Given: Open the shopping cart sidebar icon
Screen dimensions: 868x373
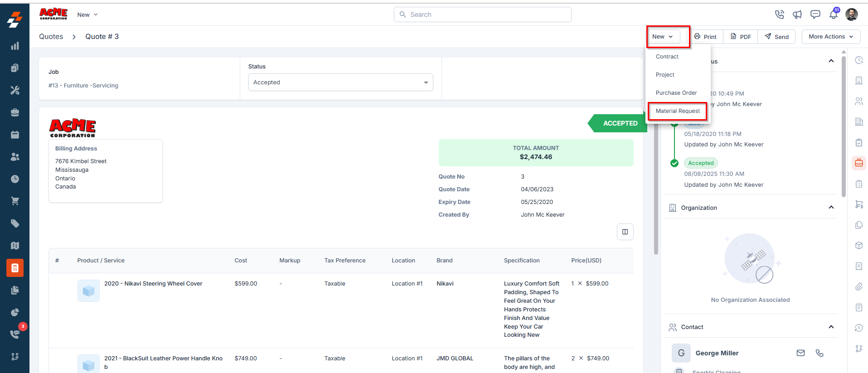Looking at the screenshot, I should (15, 201).
